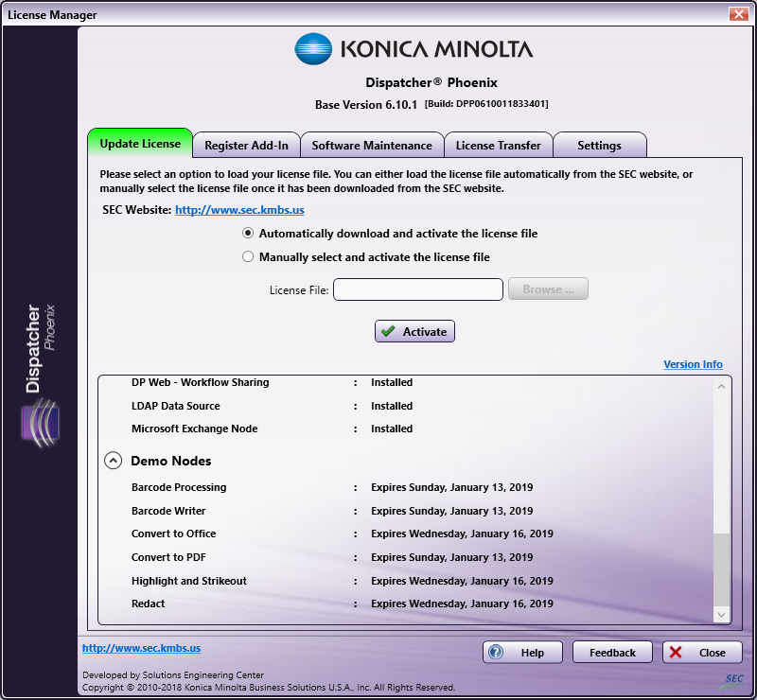Select the LDAP Data Source row
This screenshot has width=757, height=700.
(x=272, y=406)
